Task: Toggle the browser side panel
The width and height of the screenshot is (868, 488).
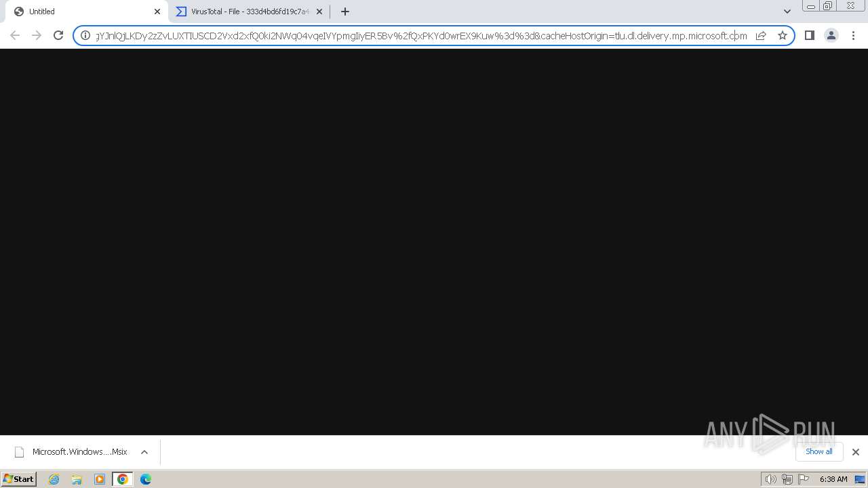Action: click(x=809, y=35)
